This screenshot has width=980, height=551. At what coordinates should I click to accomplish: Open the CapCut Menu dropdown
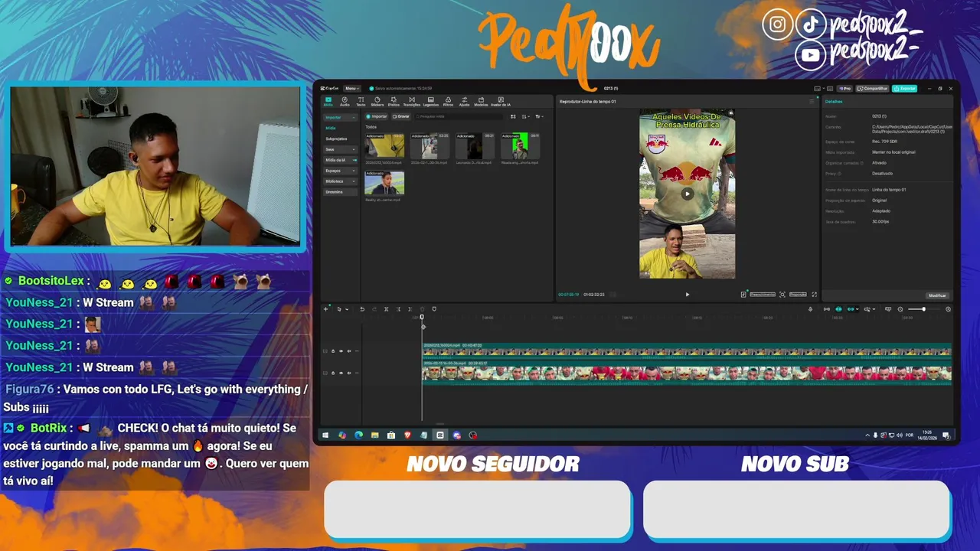pos(351,89)
